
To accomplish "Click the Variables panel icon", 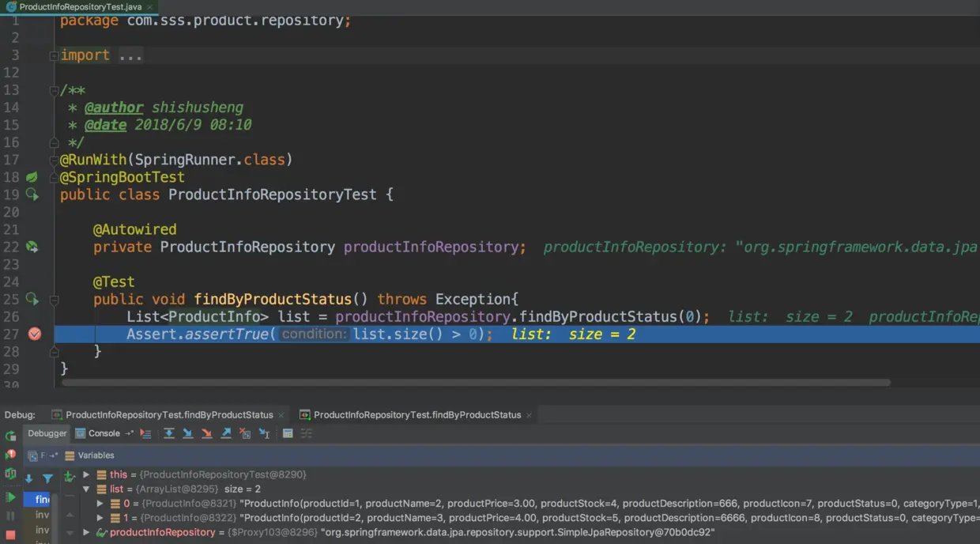I will [x=70, y=455].
